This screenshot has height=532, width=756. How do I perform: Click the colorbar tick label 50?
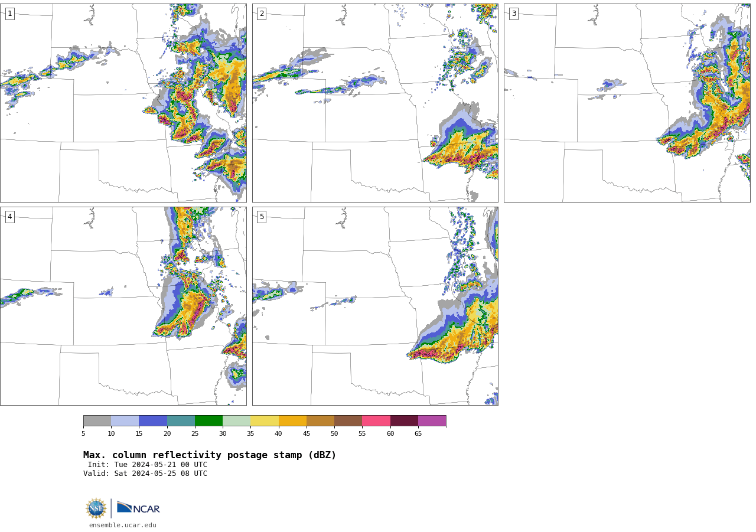click(334, 434)
